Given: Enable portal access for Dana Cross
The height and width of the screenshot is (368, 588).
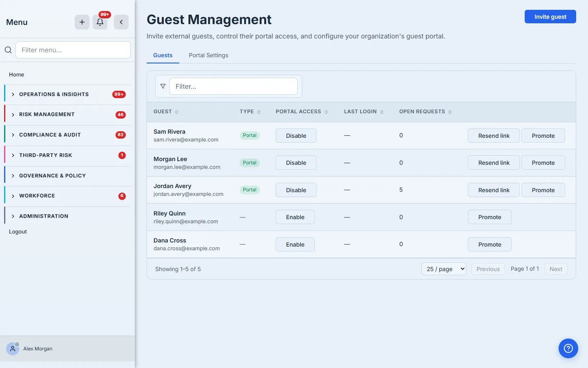Looking at the screenshot, I should pos(295,245).
